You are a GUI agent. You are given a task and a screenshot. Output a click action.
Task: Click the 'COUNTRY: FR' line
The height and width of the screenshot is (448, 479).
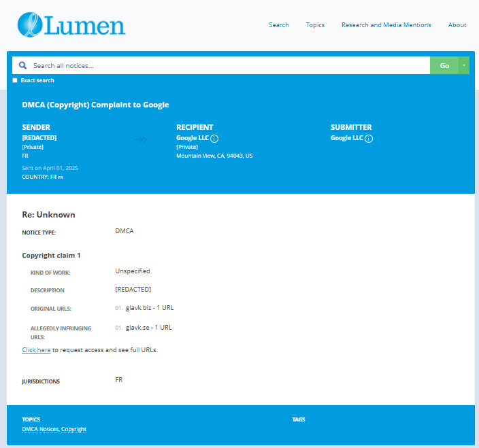(42, 177)
